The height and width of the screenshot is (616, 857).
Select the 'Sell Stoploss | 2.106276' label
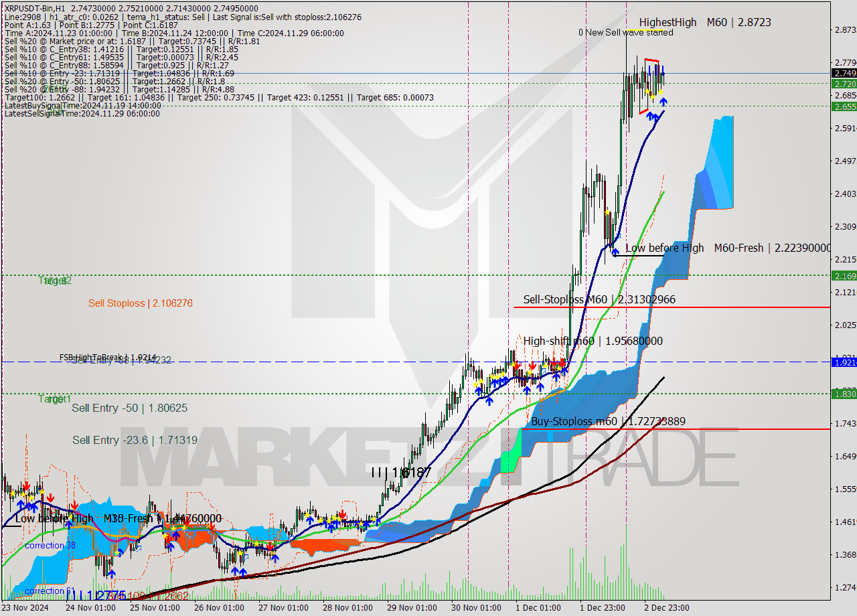[x=141, y=303]
